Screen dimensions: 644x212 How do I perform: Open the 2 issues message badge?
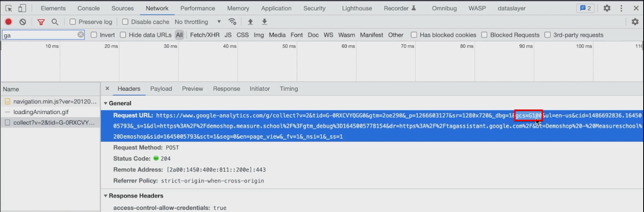coord(585,8)
